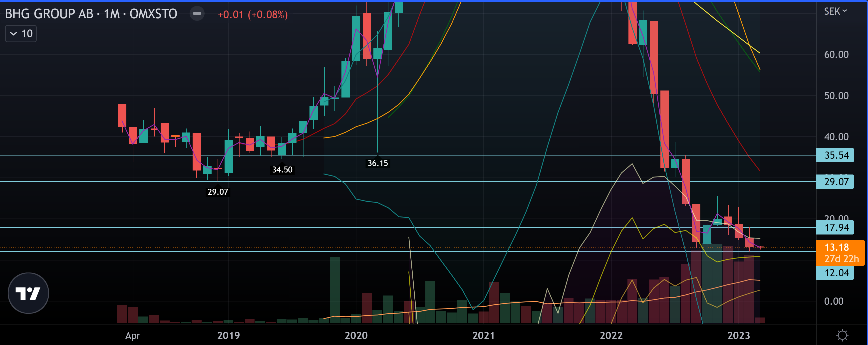Click the 35.54 price level label

(836, 155)
